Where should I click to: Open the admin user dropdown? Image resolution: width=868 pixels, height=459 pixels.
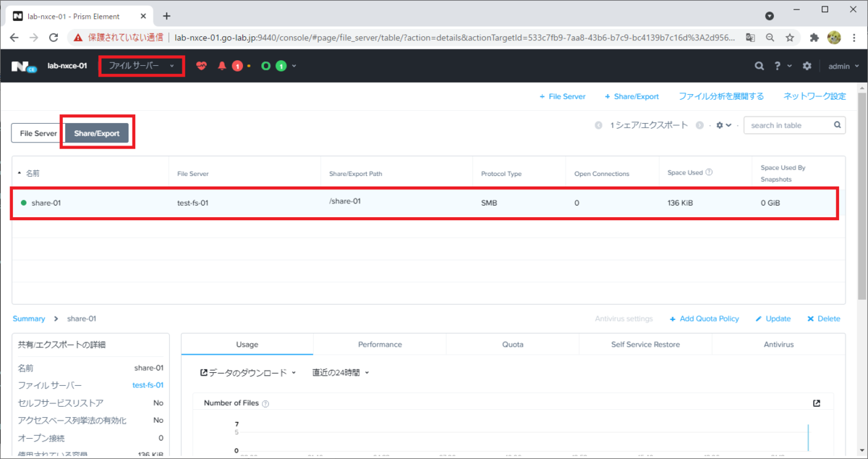tap(843, 66)
